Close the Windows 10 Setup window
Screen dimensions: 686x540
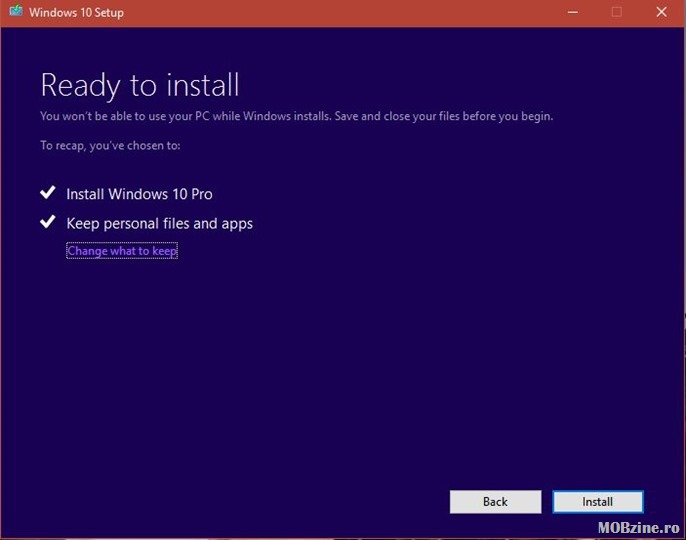coord(662,12)
